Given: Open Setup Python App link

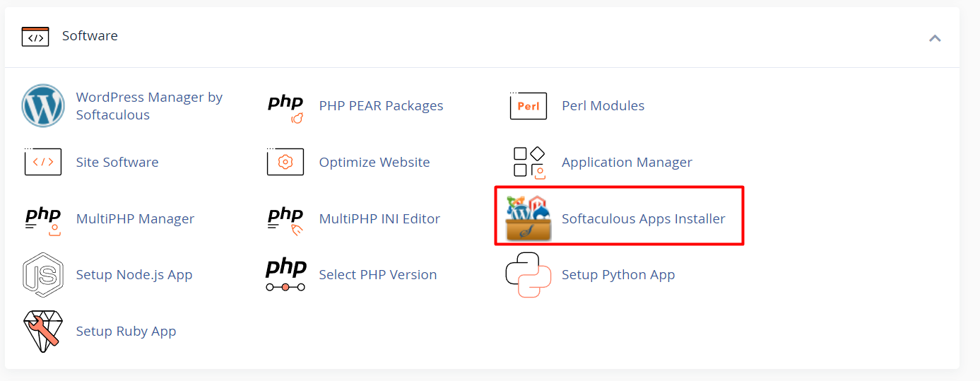Looking at the screenshot, I should 618,275.
